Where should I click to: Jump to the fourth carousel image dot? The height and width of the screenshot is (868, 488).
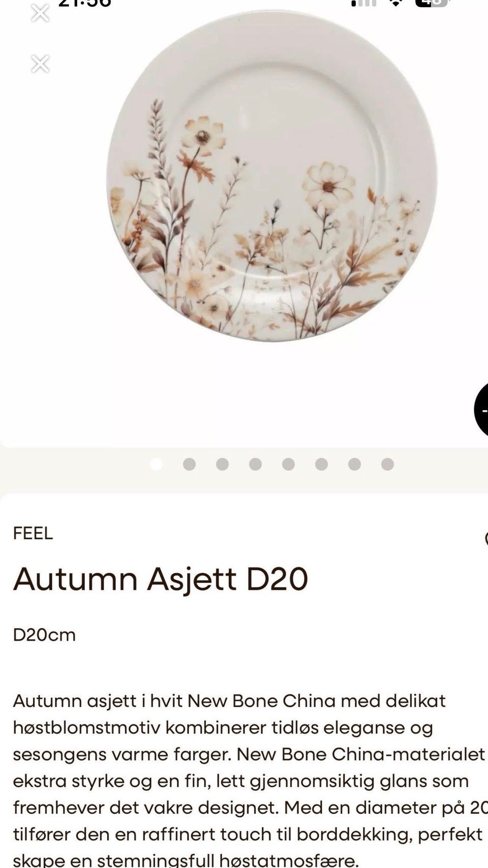(255, 464)
